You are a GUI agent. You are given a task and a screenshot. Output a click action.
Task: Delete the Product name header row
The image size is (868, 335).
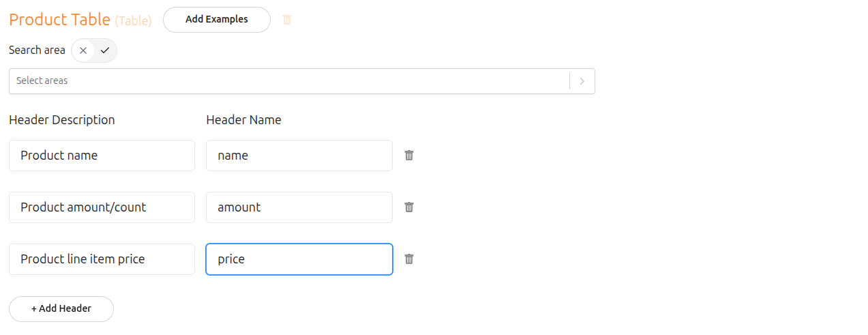(x=409, y=156)
